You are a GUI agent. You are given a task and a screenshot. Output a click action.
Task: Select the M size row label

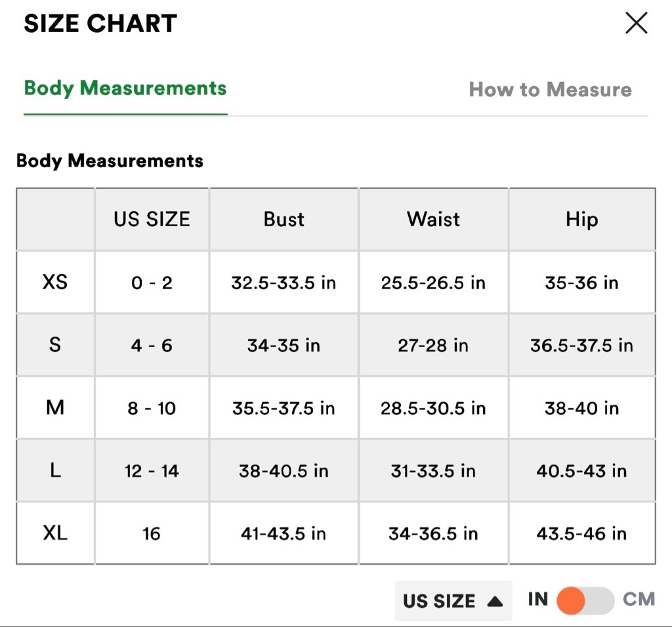coord(55,408)
